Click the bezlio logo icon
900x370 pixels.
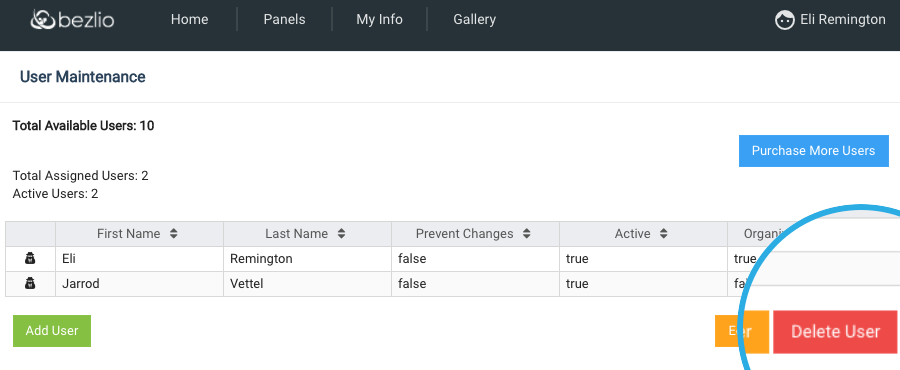(x=43, y=20)
